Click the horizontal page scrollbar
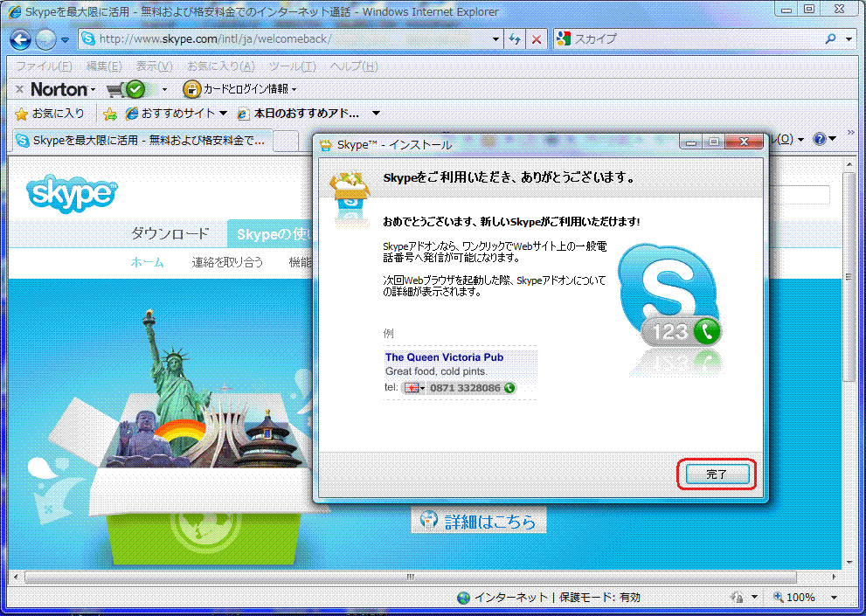Viewport: 866px width, 616px height. [411, 577]
